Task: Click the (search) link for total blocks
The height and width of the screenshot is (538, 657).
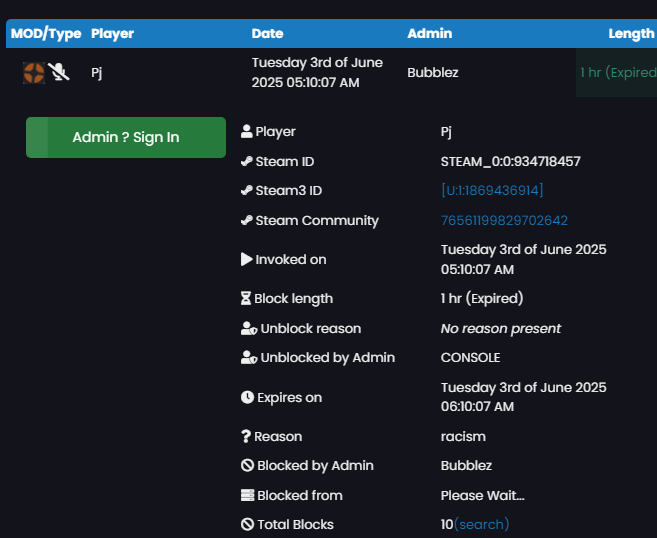Action: pos(481,524)
